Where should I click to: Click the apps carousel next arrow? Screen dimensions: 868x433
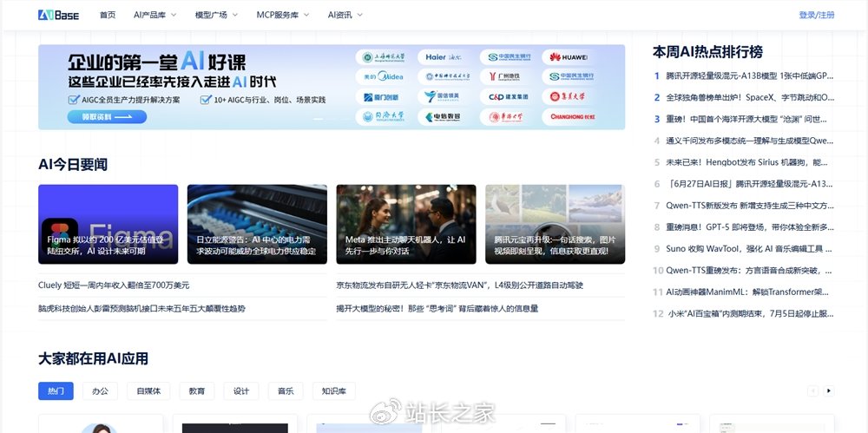click(x=829, y=391)
